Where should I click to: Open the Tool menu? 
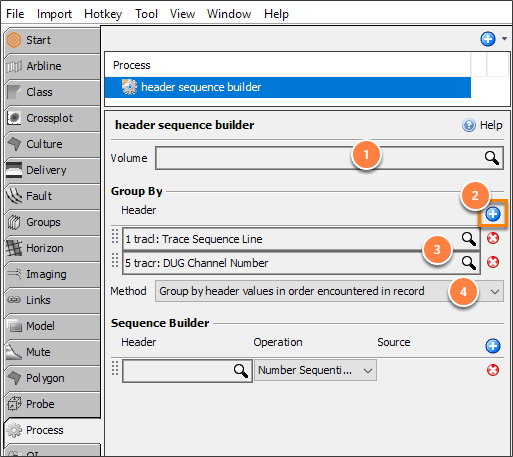point(146,14)
